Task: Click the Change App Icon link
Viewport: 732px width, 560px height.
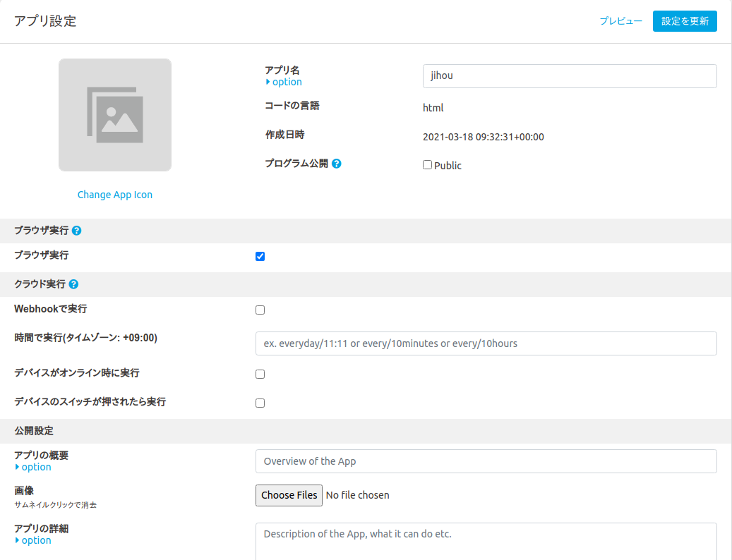Action: tap(115, 195)
